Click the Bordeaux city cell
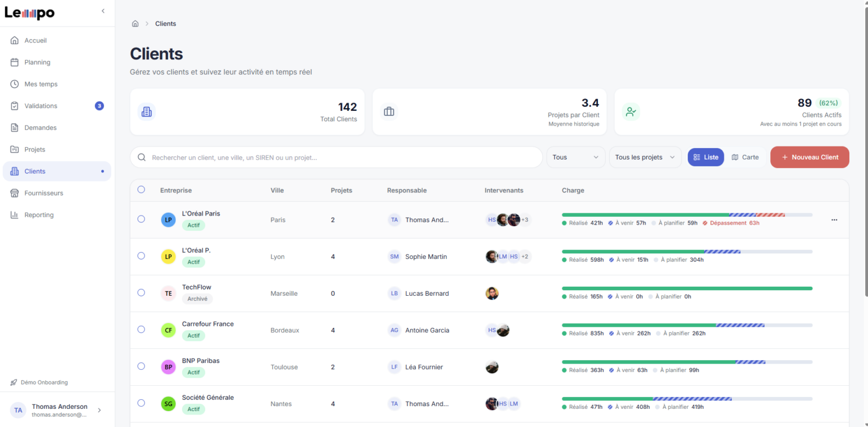Viewport: 868px width, 427px height. click(285, 330)
